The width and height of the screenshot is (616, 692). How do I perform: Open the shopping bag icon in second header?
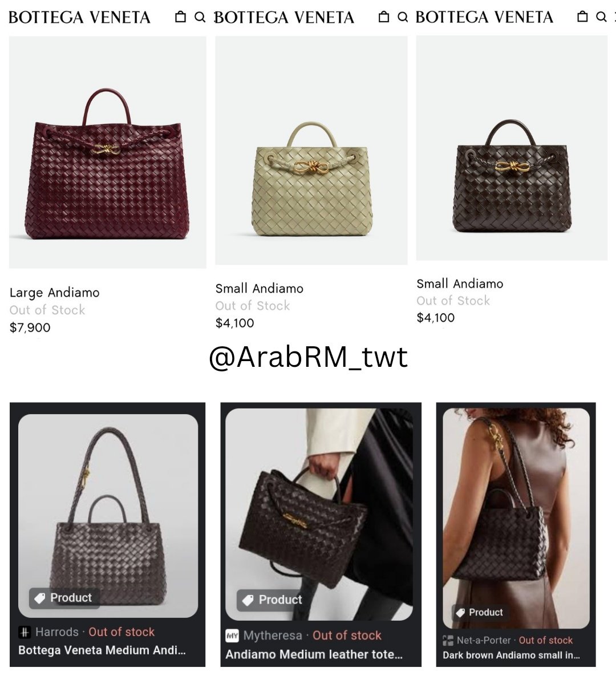tap(384, 17)
